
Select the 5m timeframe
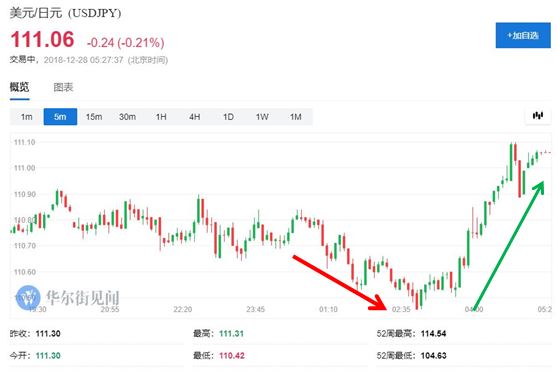coord(60,117)
